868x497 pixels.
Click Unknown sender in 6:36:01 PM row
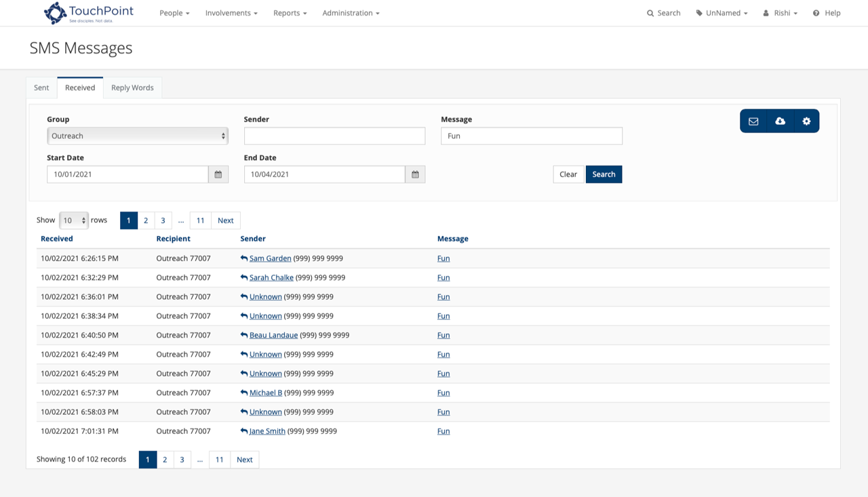(266, 297)
